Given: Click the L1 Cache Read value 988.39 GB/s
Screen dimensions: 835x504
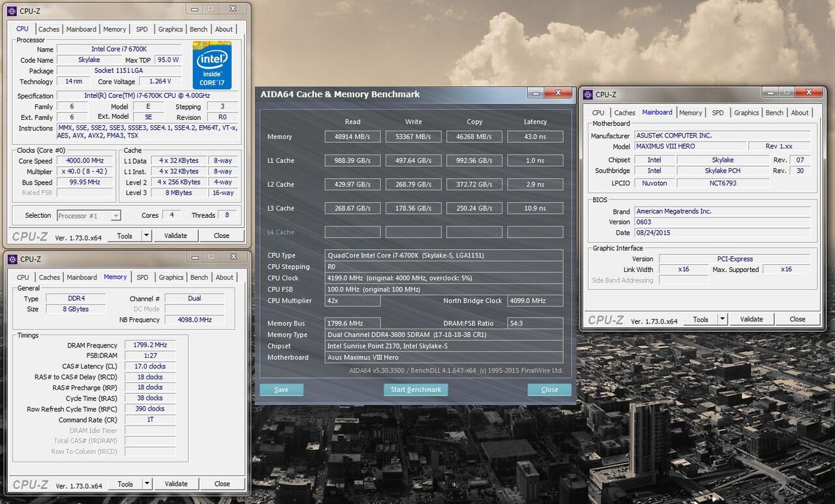Looking at the screenshot, I should [x=352, y=160].
